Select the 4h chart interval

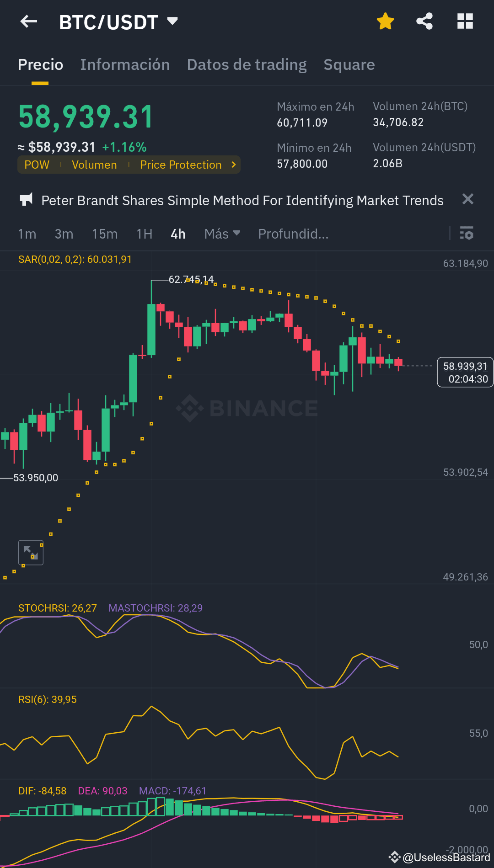178,234
